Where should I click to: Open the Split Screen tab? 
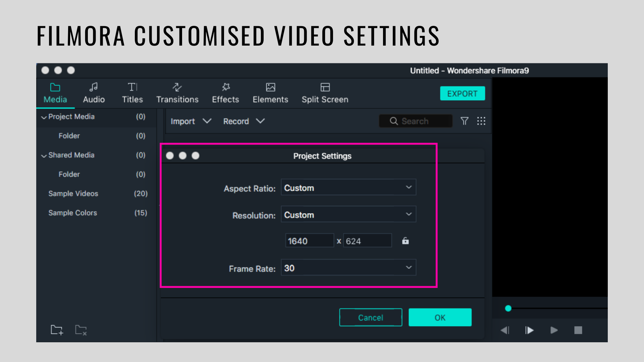[x=325, y=93]
